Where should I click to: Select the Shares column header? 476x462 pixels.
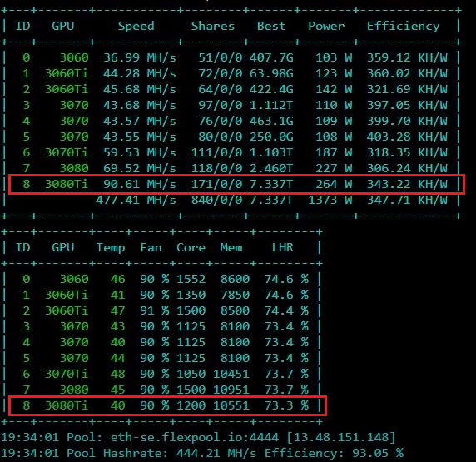click(x=212, y=26)
